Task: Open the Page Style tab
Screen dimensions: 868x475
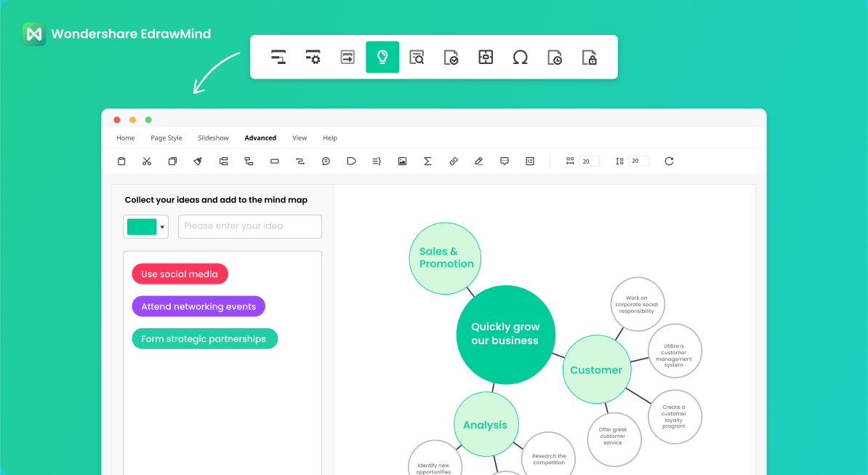Action: (x=166, y=138)
